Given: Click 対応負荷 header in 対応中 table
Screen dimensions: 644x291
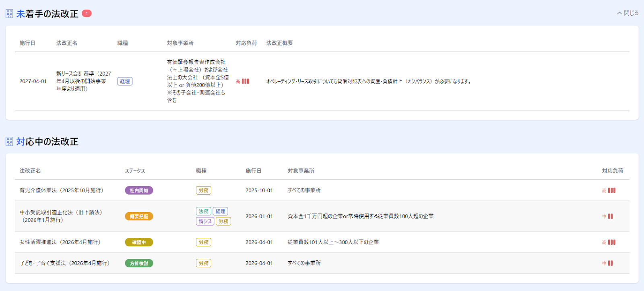Looking at the screenshot, I should pos(613,171).
